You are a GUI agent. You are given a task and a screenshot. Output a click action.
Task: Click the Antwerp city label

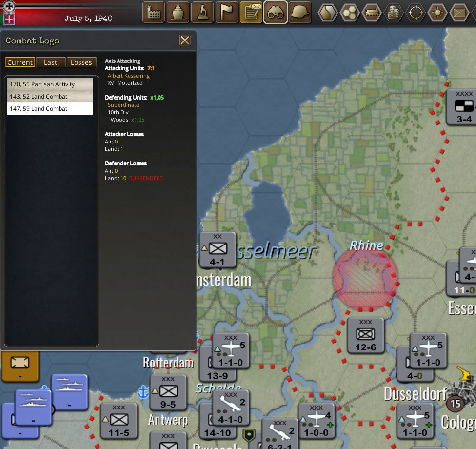pos(168,420)
